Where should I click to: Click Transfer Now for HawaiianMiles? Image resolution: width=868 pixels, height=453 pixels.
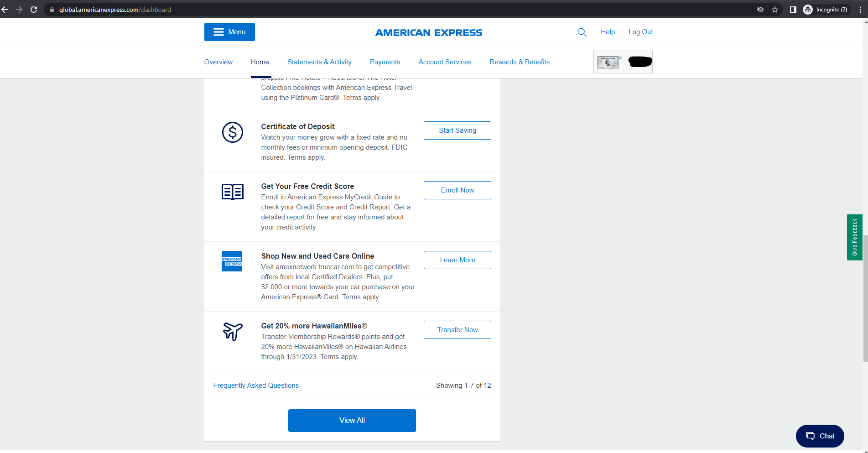(457, 329)
